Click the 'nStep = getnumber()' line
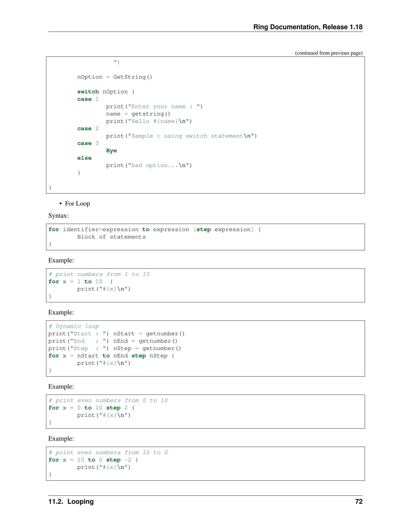The image size is (411, 532). (115, 349)
